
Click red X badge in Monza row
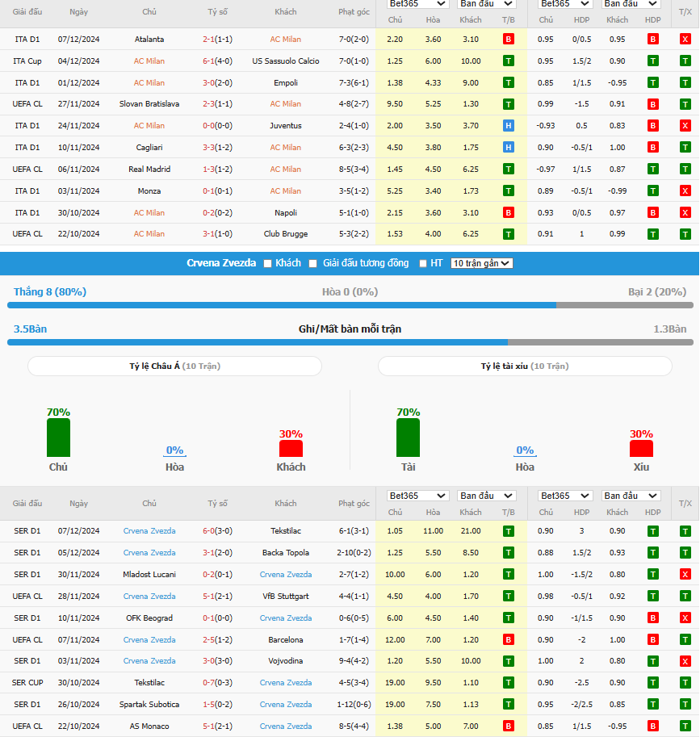(685, 191)
